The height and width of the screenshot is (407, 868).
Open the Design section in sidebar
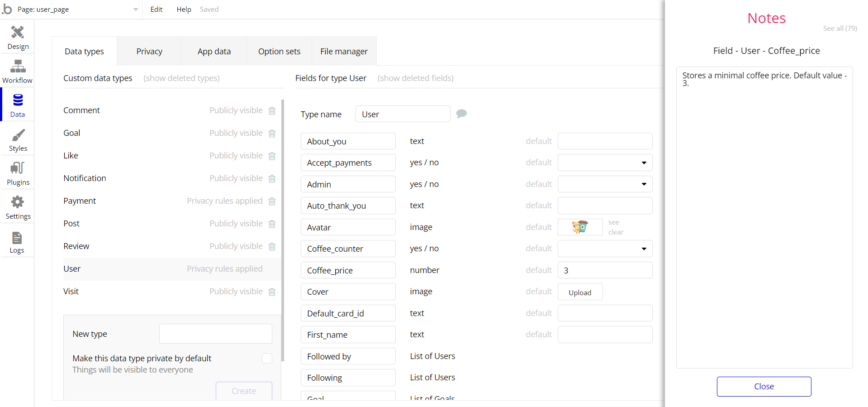[18, 37]
